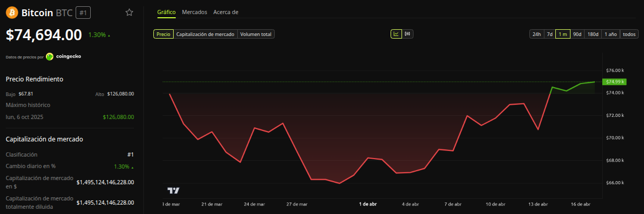This screenshot has width=644, height=214.
Task: Click the $72.00 k axis label
Action: pyautogui.click(x=614, y=115)
